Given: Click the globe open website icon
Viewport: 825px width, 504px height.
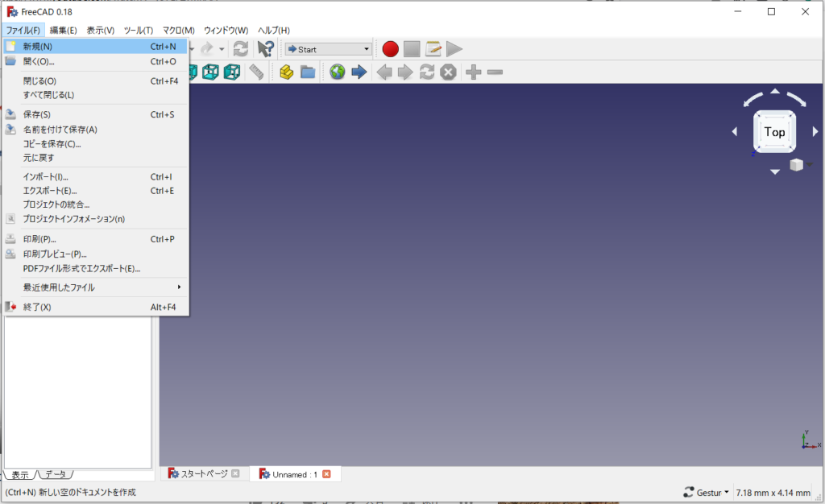Looking at the screenshot, I should (x=337, y=72).
